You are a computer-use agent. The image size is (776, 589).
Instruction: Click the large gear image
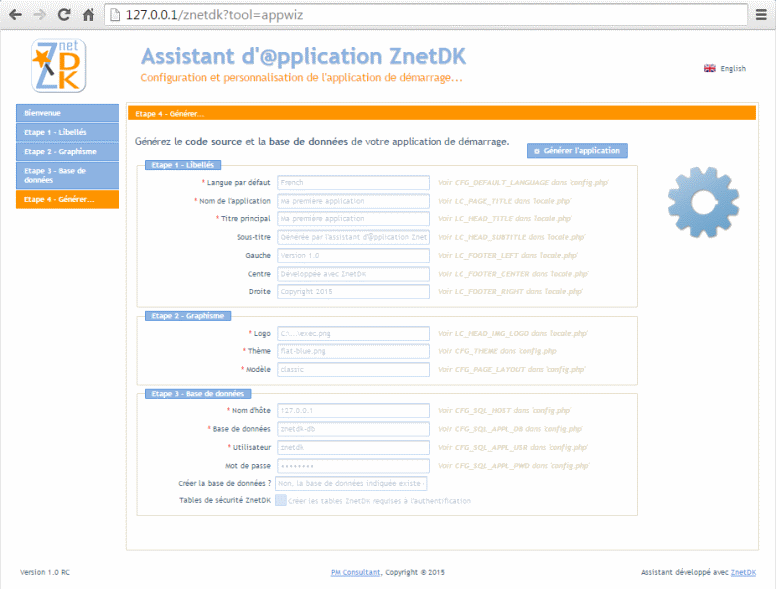coord(703,202)
